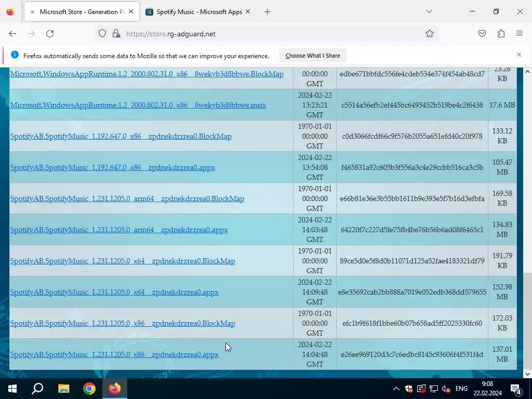Show hidden system tray icons
This screenshot has width=532, height=399.
396,389
